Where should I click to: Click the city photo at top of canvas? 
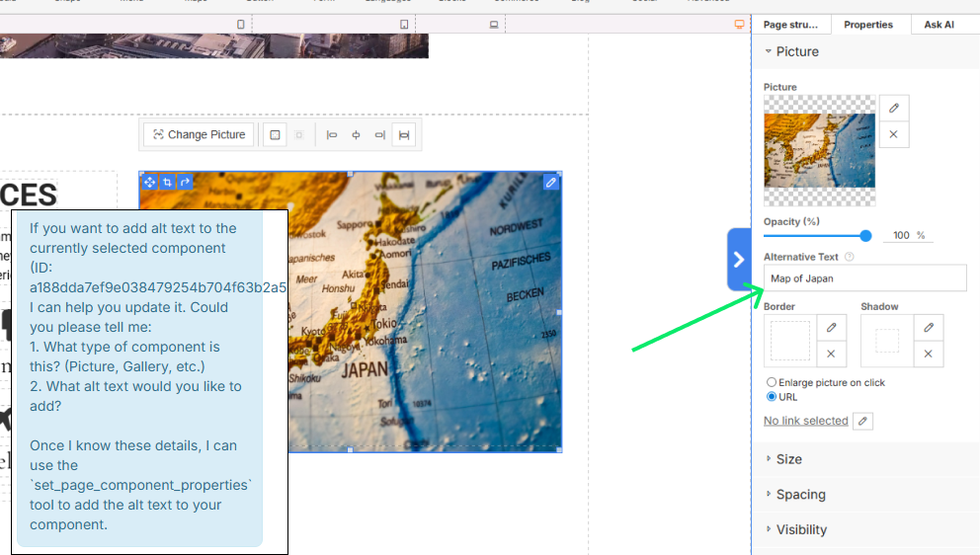[x=214, y=45]
